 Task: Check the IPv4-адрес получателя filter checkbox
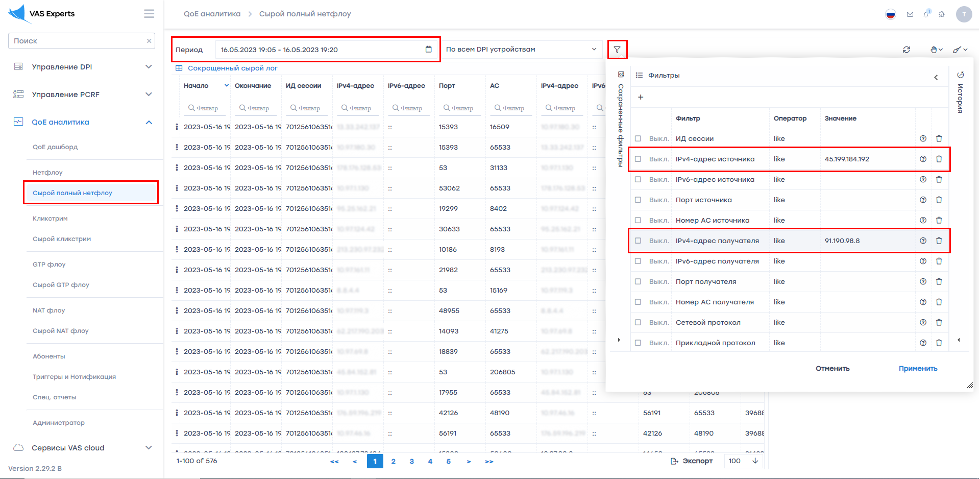tap(638, 241)
